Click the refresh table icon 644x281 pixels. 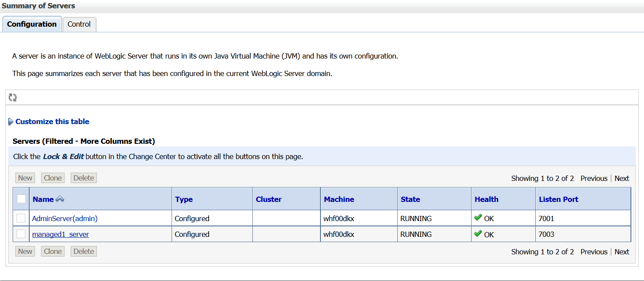[13, 97]
